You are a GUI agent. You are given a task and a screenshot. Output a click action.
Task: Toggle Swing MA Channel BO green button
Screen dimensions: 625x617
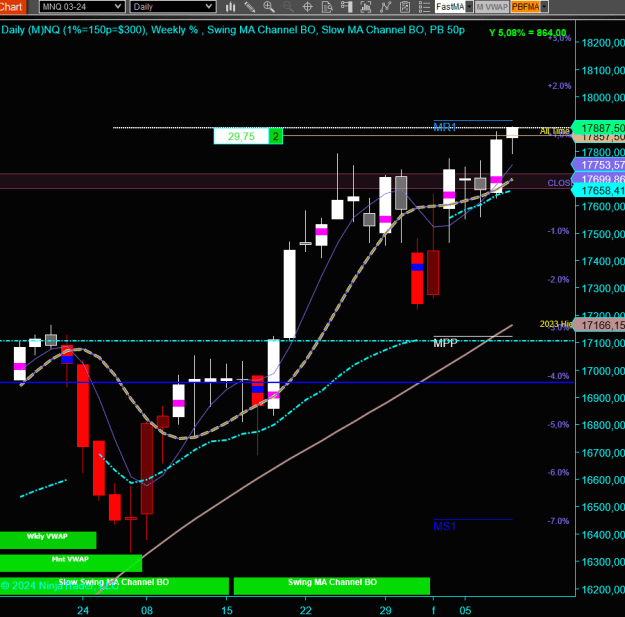332,586
